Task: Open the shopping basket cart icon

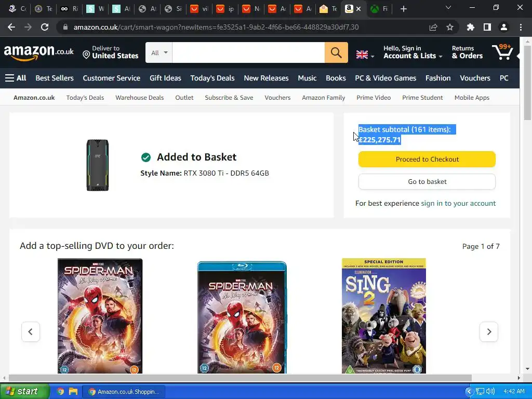Action: 502,52
